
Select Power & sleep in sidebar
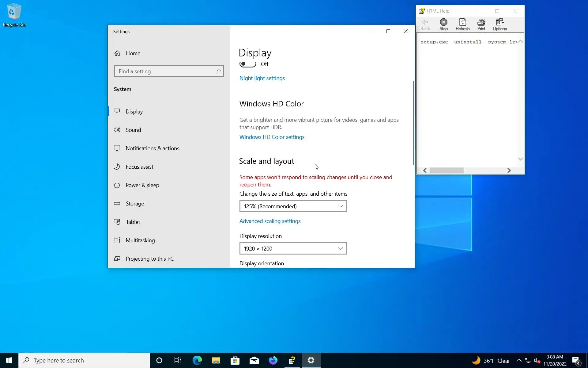pos(142,185)
